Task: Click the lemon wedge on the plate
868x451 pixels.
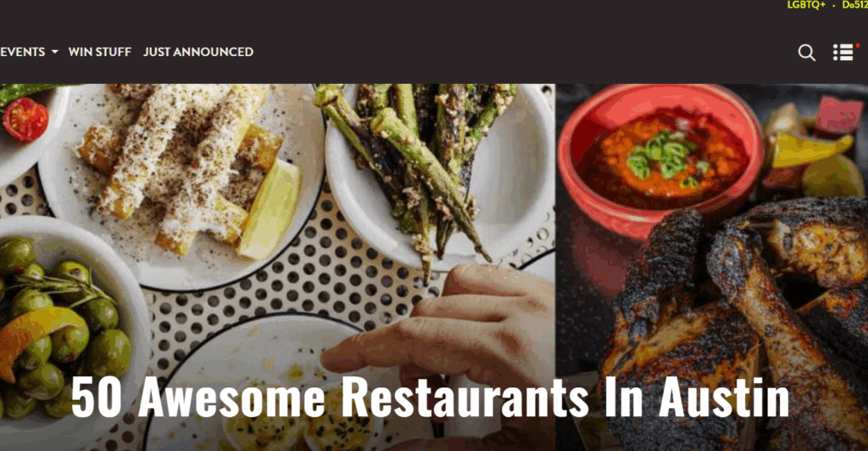Action: pyautogui.click(x=270, y=209)
